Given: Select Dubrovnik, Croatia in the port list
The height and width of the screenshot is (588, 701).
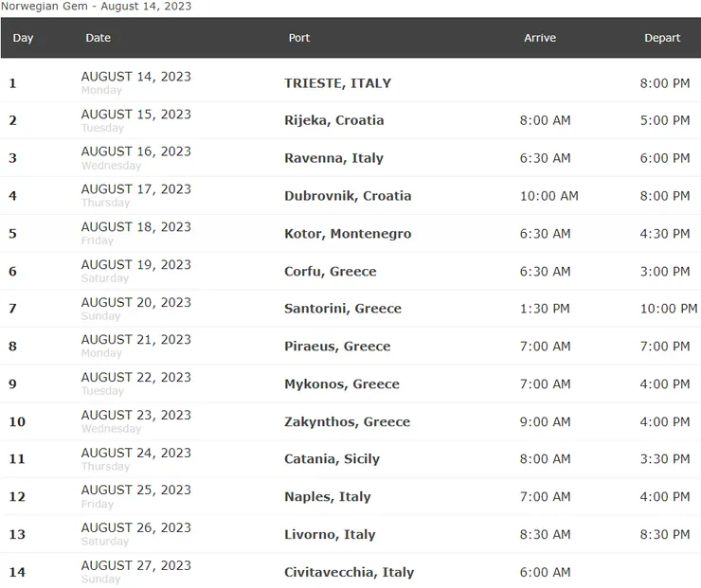Looking at the screenshot, I should (348, 196).
